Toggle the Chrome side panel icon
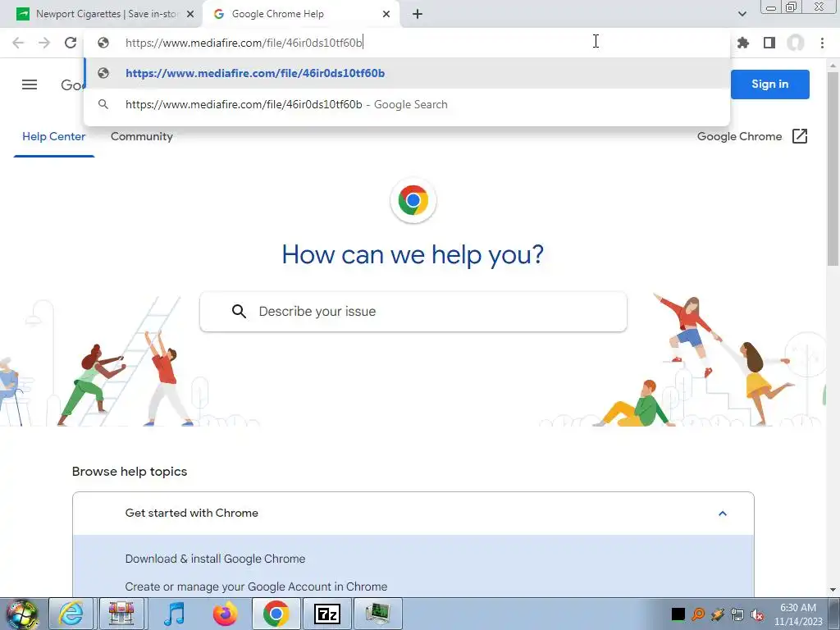This screenshot has height=630, width=840. [769, 43]
